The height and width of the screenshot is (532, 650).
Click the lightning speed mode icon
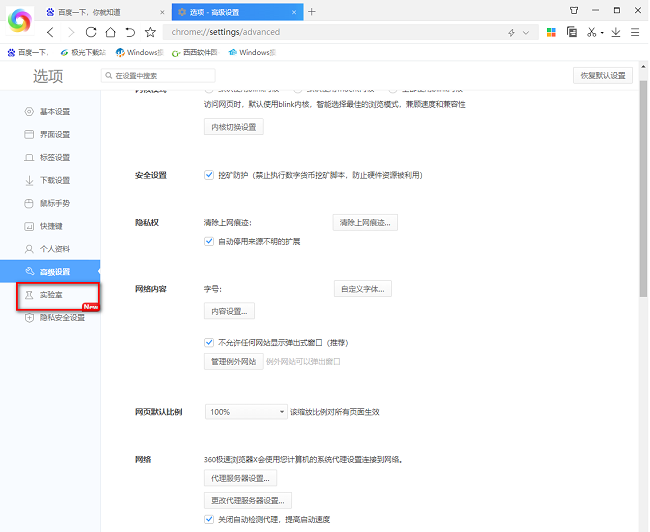click(x=512, y=32)
